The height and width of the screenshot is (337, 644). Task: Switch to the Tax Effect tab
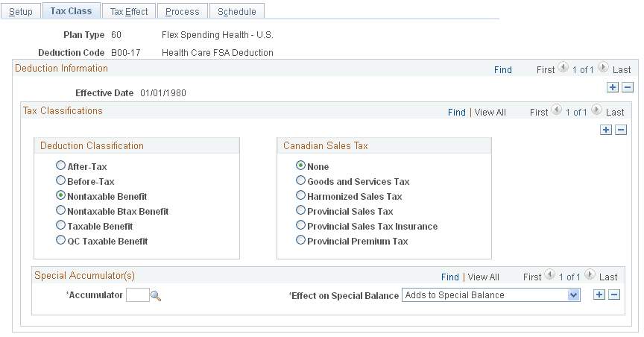click(x=129, y=11)
